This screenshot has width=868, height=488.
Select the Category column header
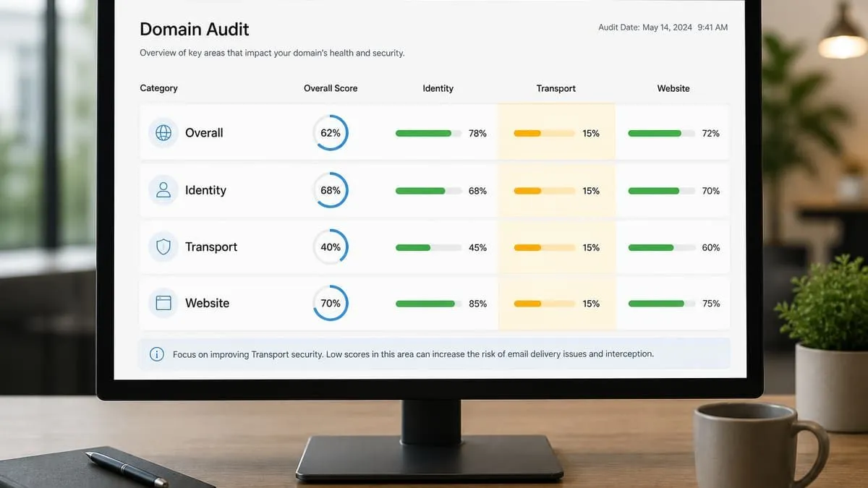[158, 88]
